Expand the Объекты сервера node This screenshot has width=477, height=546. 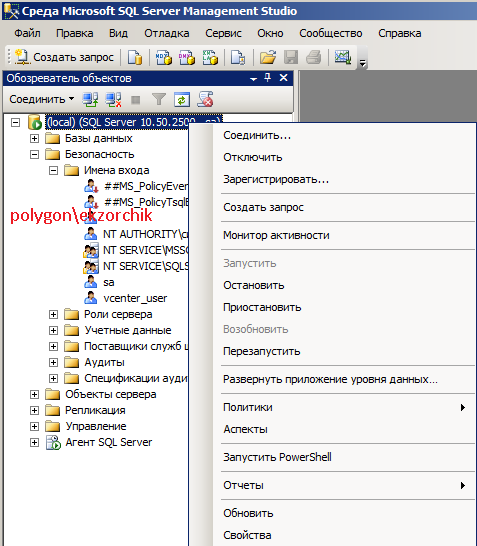[x=34, y=395]
